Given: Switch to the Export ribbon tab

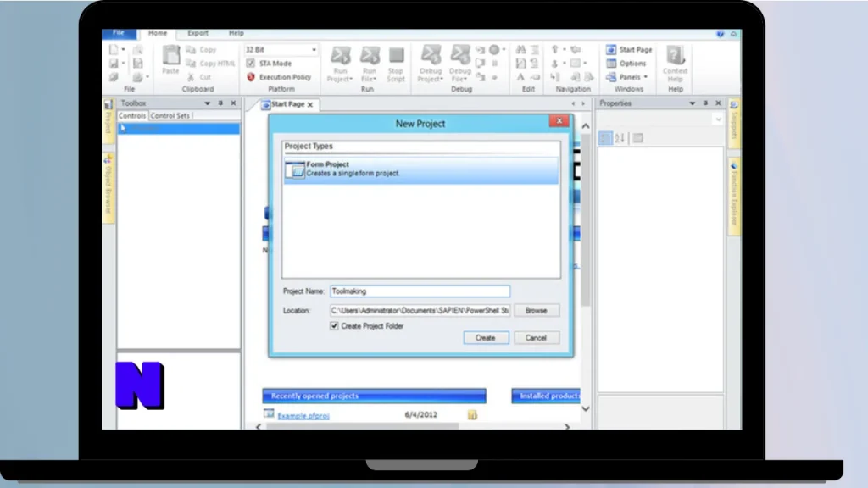Looking at the screenshot, I should 198,33.
